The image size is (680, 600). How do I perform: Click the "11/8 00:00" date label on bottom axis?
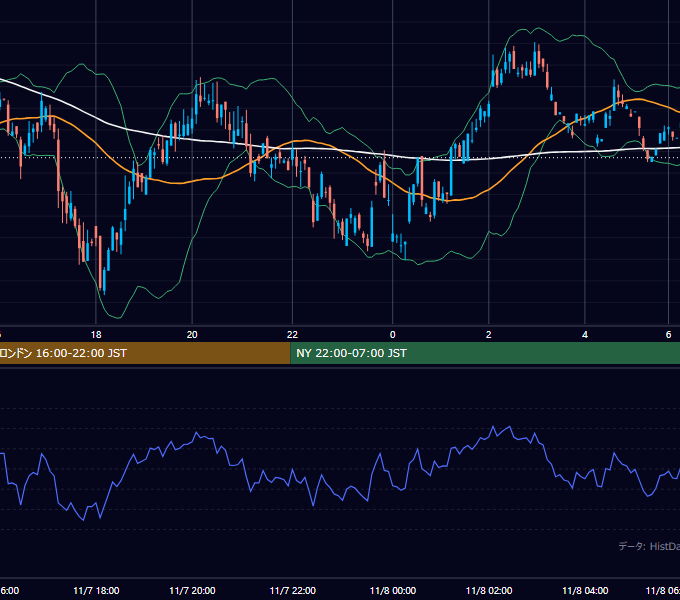pos(393,590)
